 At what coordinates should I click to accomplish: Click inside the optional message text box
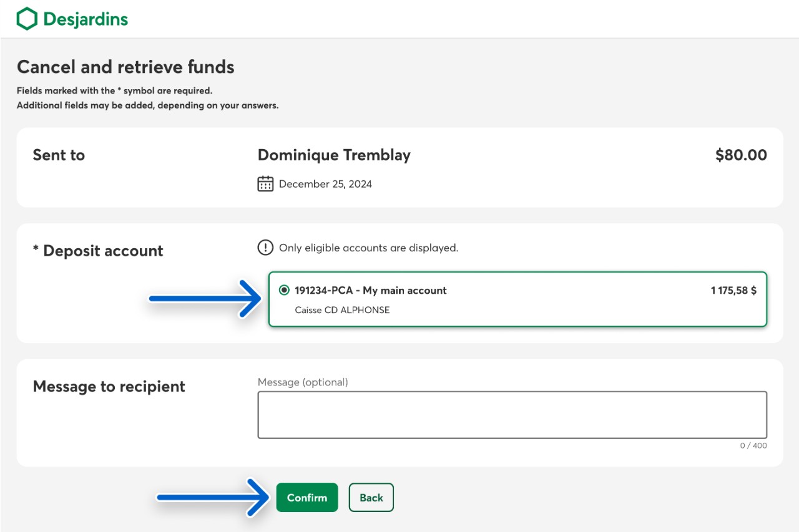tap(512, 415)
